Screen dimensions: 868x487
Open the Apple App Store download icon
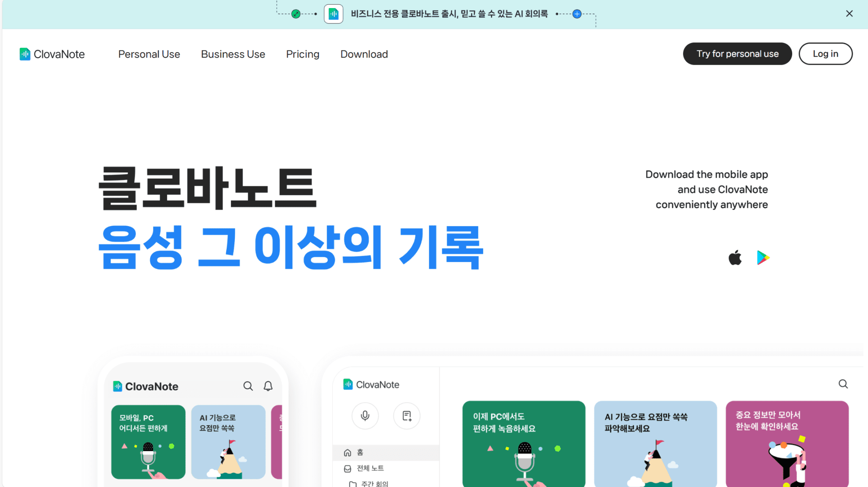coord(735,257)
